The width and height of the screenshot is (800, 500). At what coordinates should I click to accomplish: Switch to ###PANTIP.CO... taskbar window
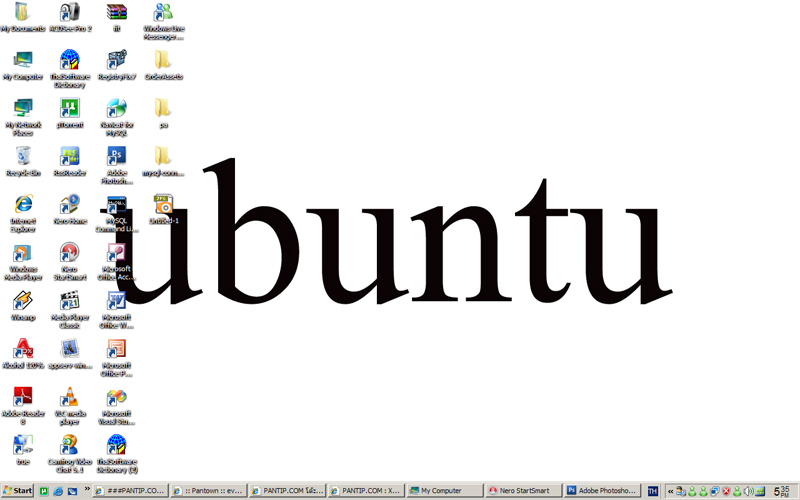(130, 491)
